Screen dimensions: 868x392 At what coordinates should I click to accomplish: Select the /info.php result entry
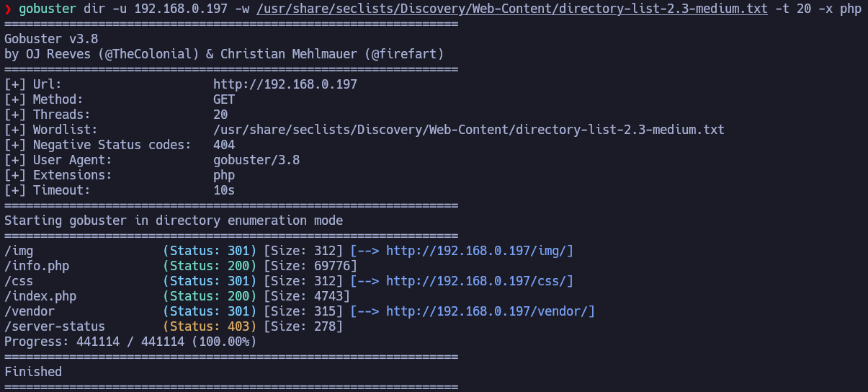(37, 266)
